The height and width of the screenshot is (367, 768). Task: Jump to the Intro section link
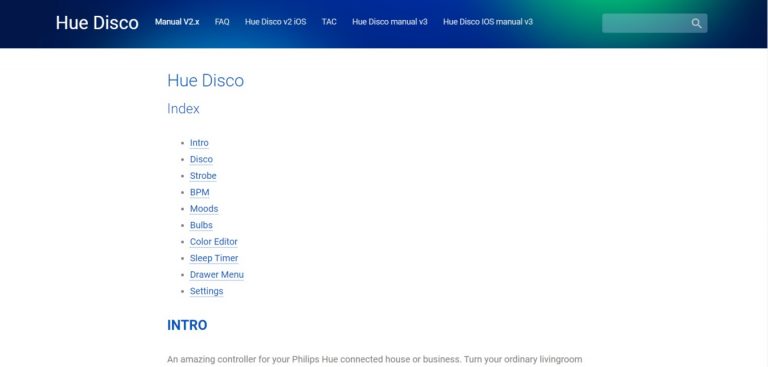[199, 143]
